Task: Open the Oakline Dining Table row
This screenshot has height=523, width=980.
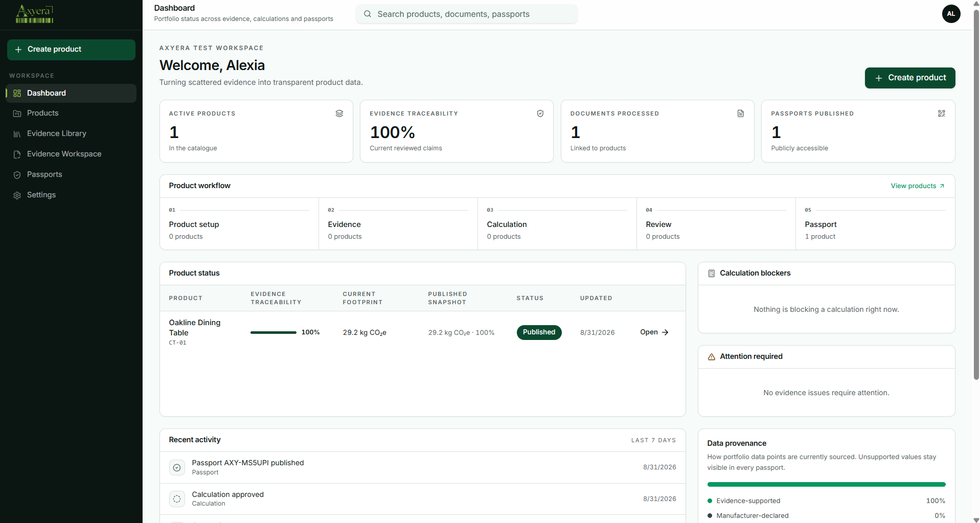Action: (422, 332)
